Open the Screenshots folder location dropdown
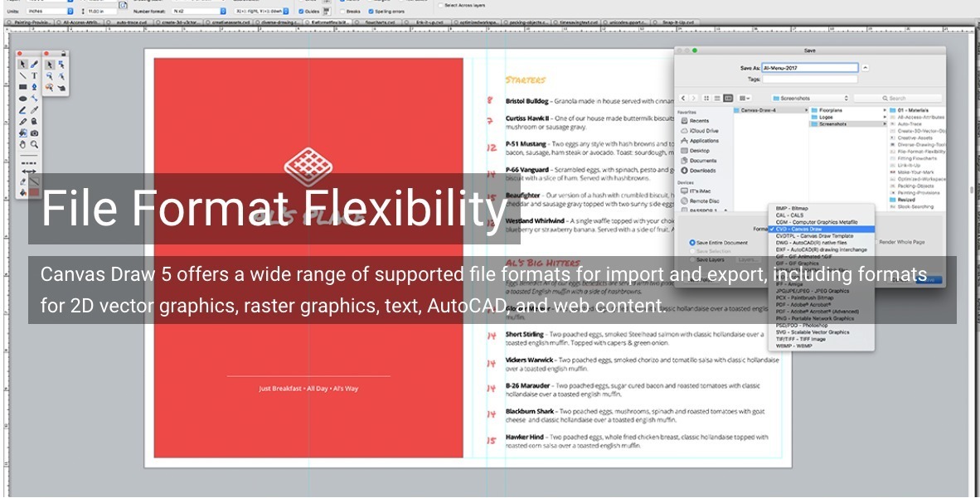Image resolution: width=980 pixels, height=498 pixels. pos(809,98)
